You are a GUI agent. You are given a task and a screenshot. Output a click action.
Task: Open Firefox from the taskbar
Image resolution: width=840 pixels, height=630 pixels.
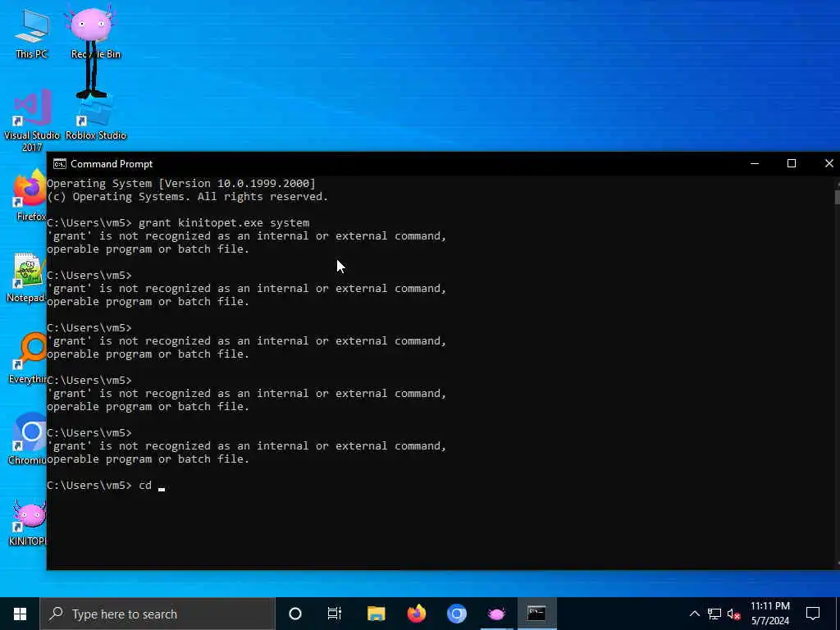coord(416,614)
